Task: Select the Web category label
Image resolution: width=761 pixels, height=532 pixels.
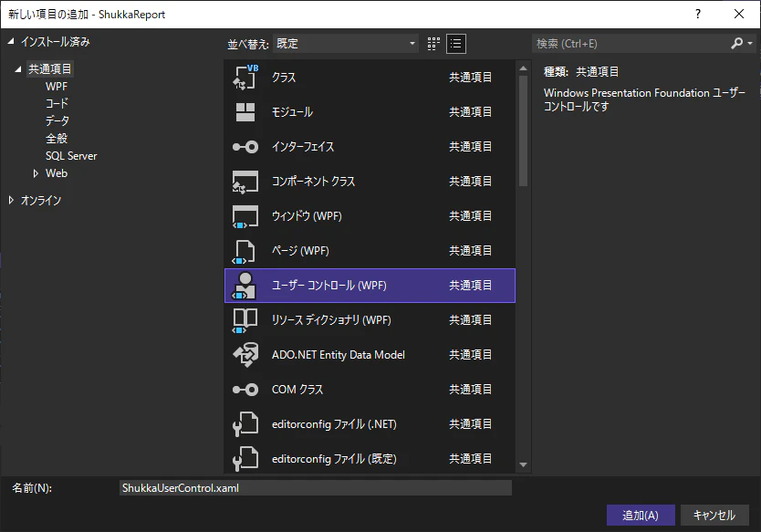Action: click(57, 173)
